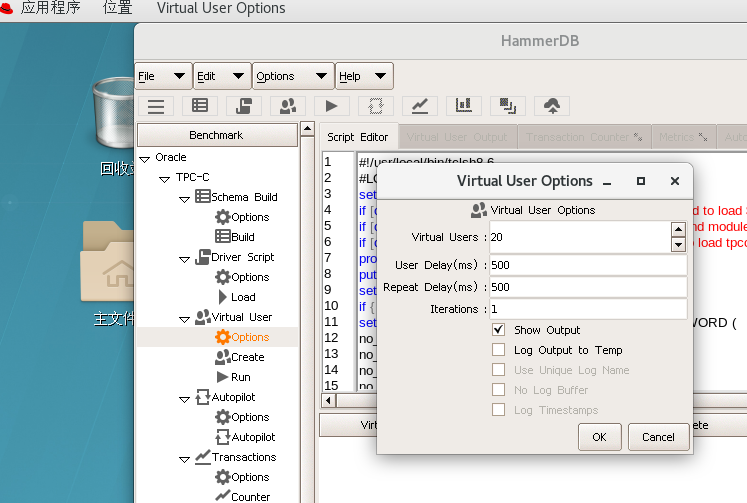Uncheck the Show Output checkbox
This screenshot has width=747, height=503.
[498, 330]
